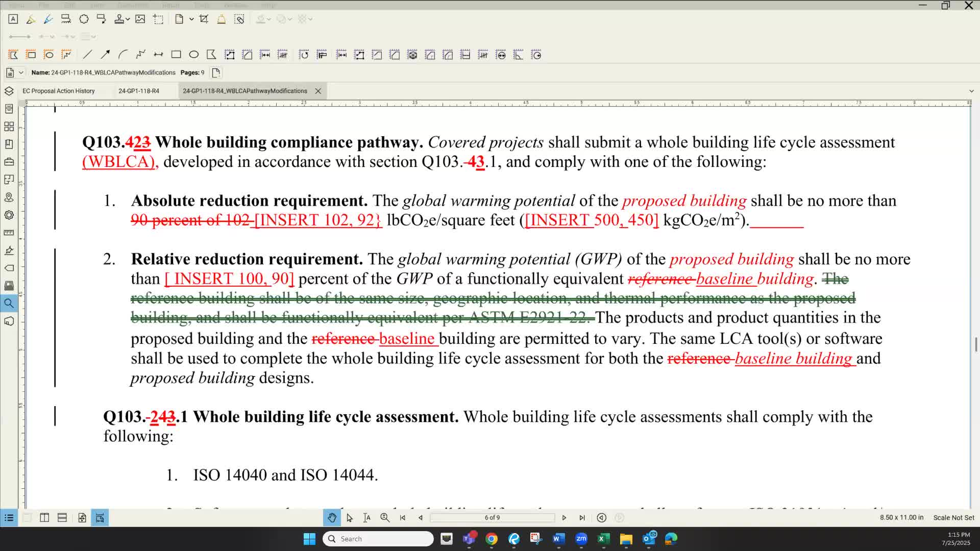Select the Text Box markup tool
This screenshot has height=551, width=980.
(13, 19)
